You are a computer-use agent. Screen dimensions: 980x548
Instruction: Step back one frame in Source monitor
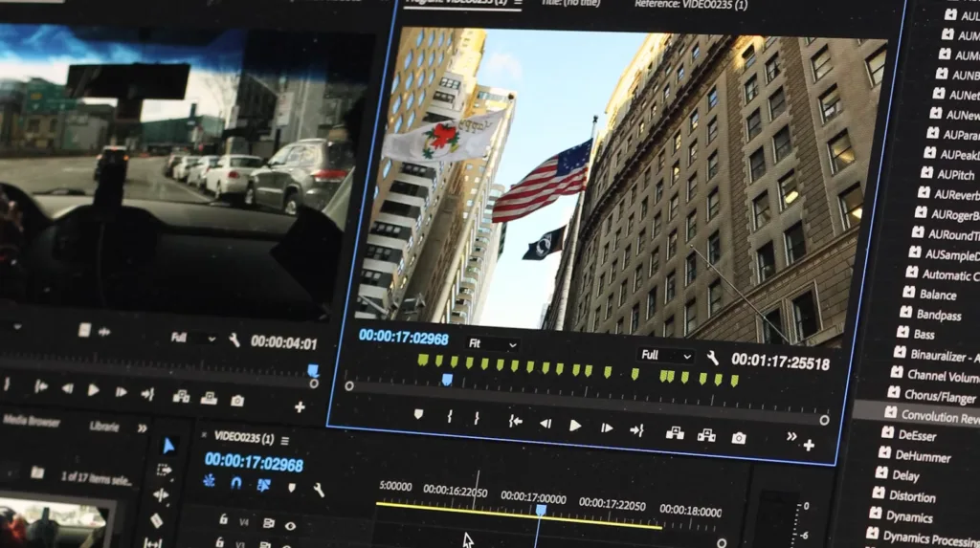pyautogui.click(x=67, y=388)
